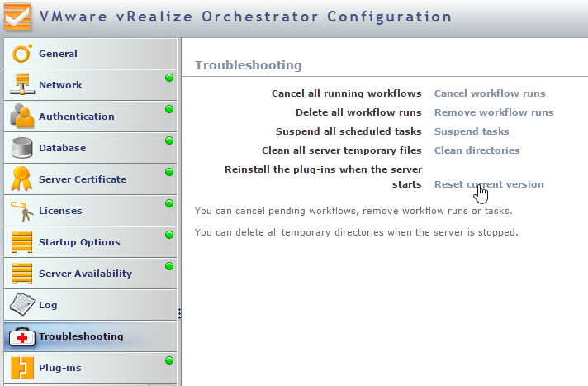
Task: Select the Troubleshooting tab label
Action: point(81,336)
